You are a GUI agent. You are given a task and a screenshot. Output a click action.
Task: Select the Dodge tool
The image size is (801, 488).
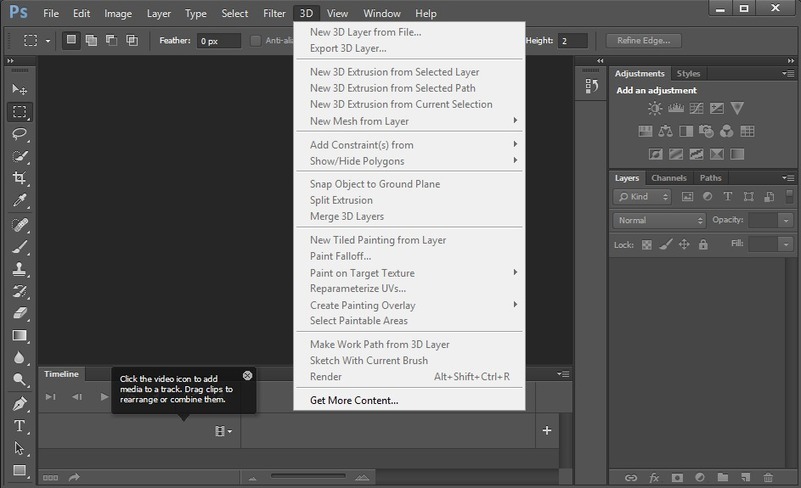[x=19, y=379]
